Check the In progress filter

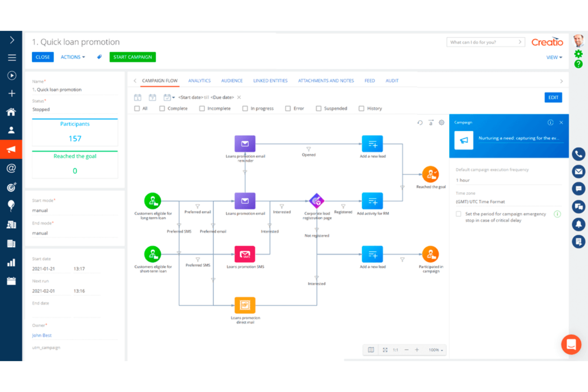pyautogui.click(x=245, y=108)
